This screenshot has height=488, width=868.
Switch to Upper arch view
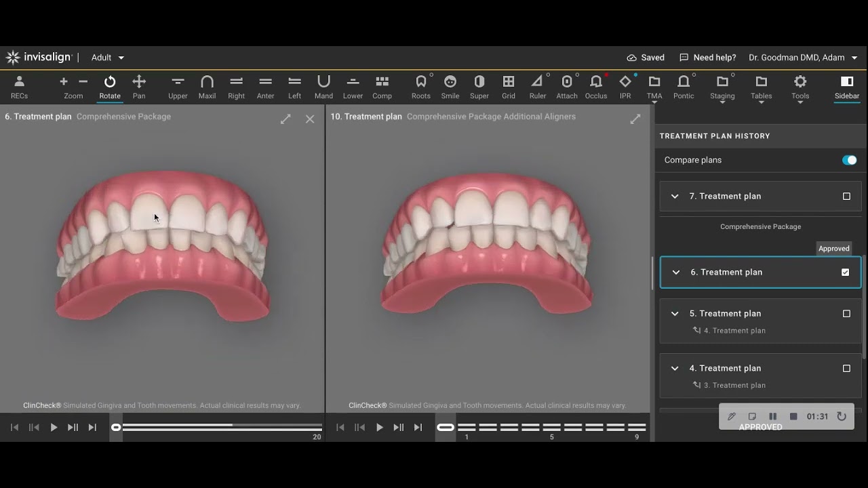[x=178, y=87]
